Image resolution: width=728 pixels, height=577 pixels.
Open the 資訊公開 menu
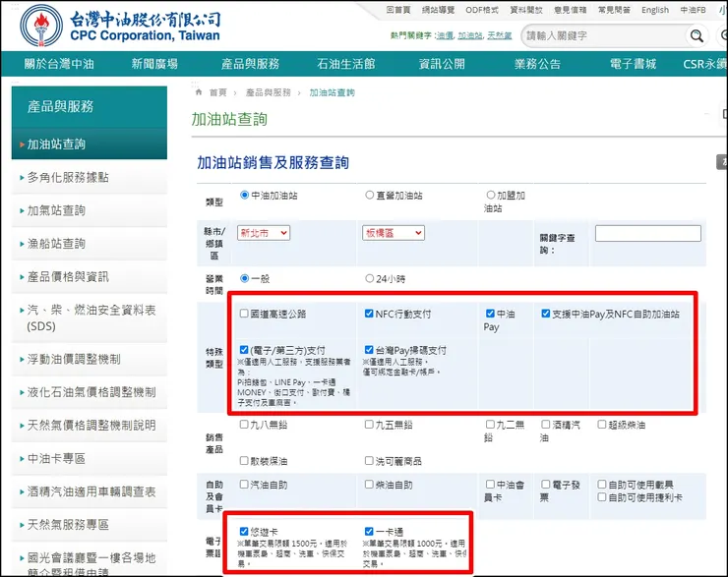pyautogui.click(x=442, y=64)
